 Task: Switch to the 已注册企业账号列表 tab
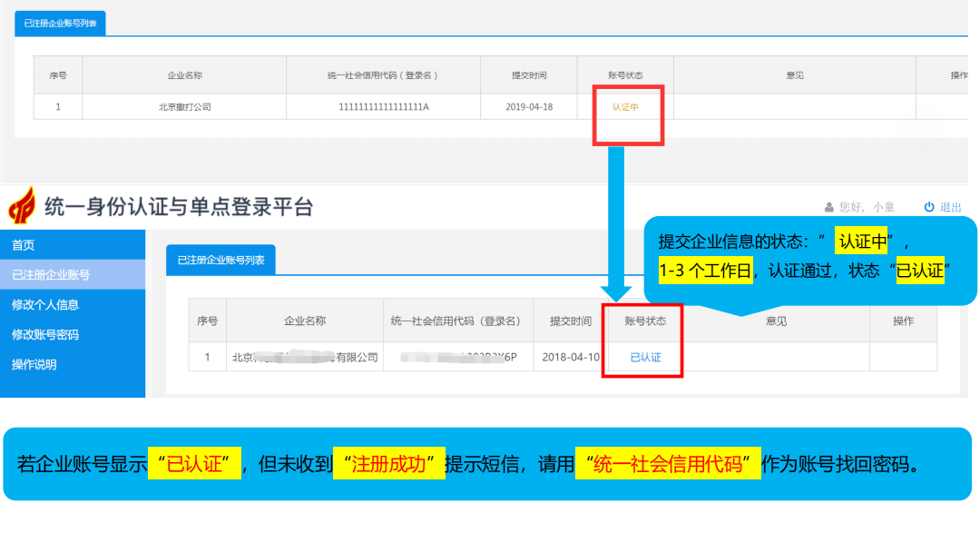coord(61,22)
